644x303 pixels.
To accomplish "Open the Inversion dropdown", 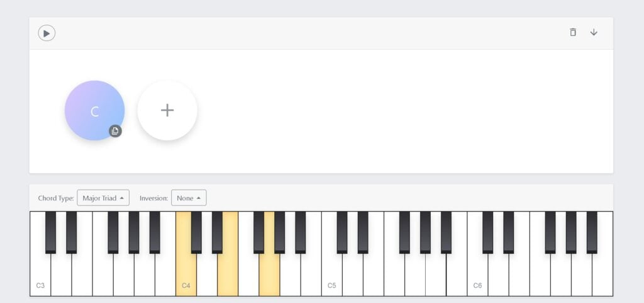I will tap(189, 198).
